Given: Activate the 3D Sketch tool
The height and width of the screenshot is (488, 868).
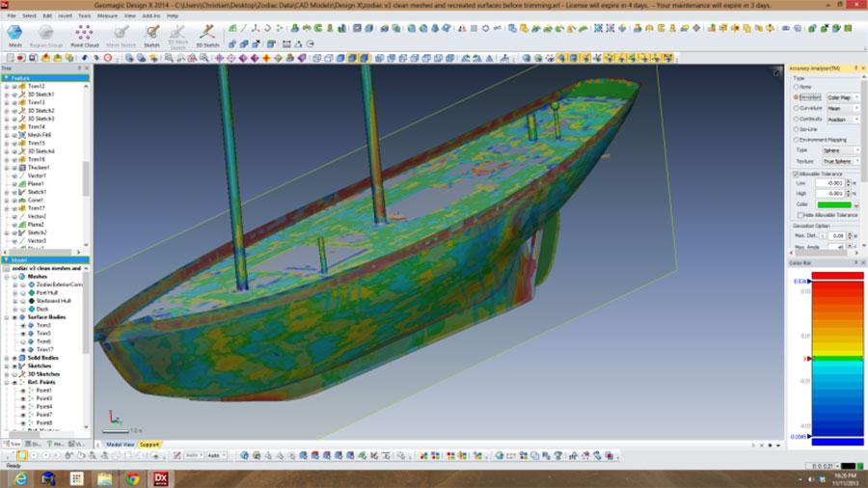Looking at the screenshot, I should click(206, 34).
